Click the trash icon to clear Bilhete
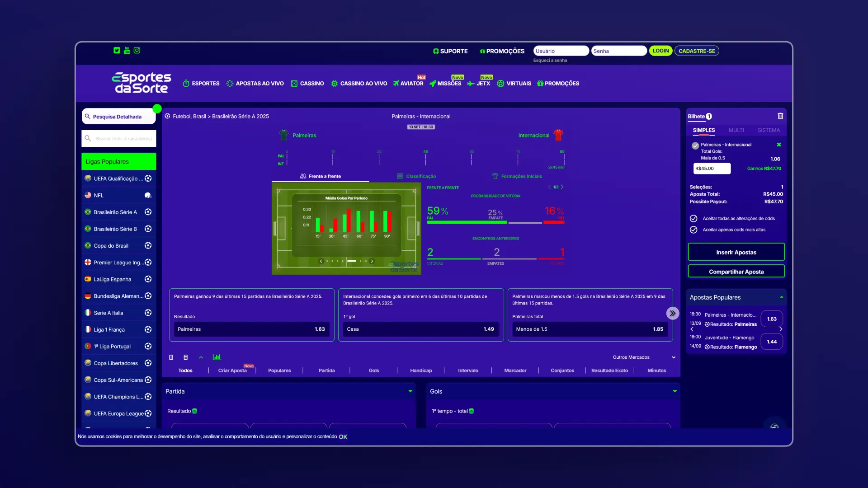 coord(780,116)
